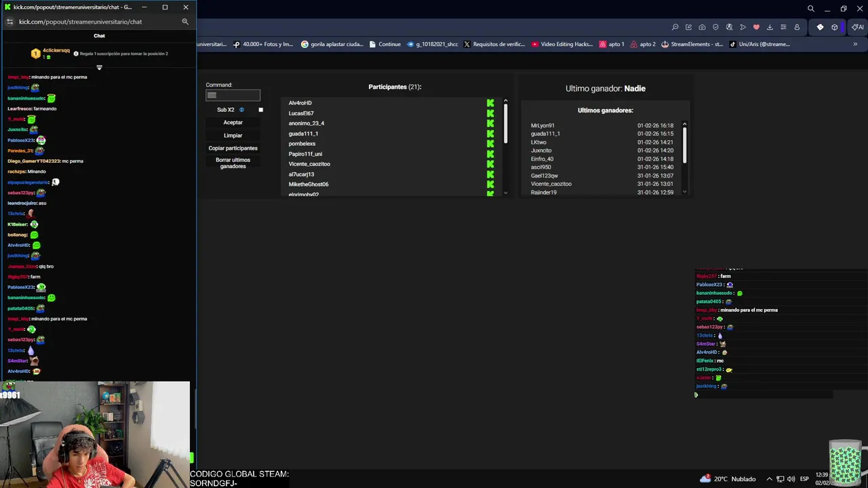Open 'g_10182021_shcc' bookmark
This screenshot has width=868, height=488.
click(x=433, y=44)
